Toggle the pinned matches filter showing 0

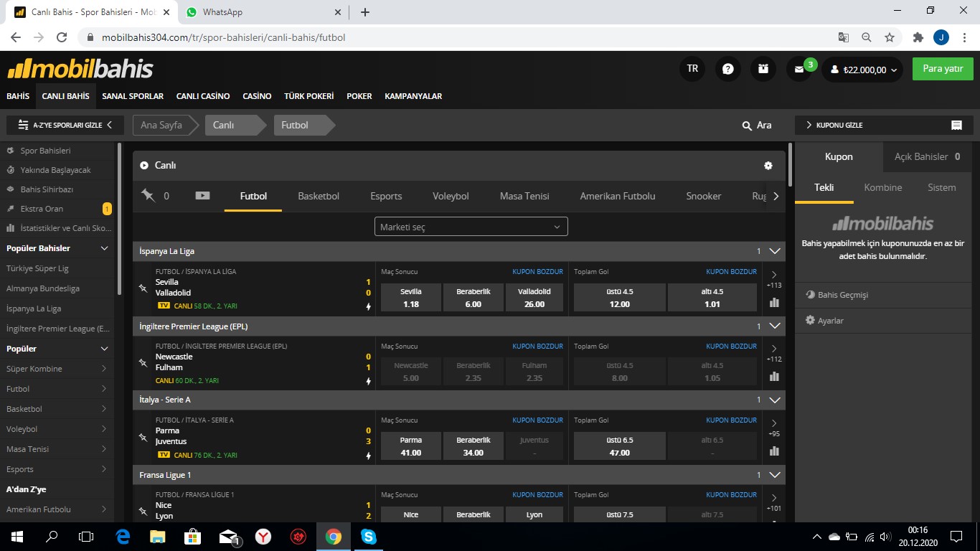tap(155, 196)
